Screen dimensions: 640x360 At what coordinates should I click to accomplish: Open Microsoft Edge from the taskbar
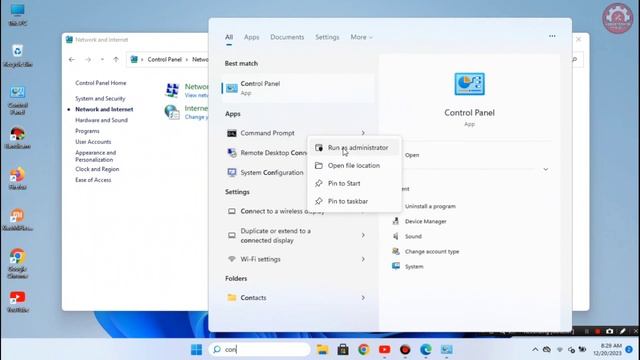point(426,350)
